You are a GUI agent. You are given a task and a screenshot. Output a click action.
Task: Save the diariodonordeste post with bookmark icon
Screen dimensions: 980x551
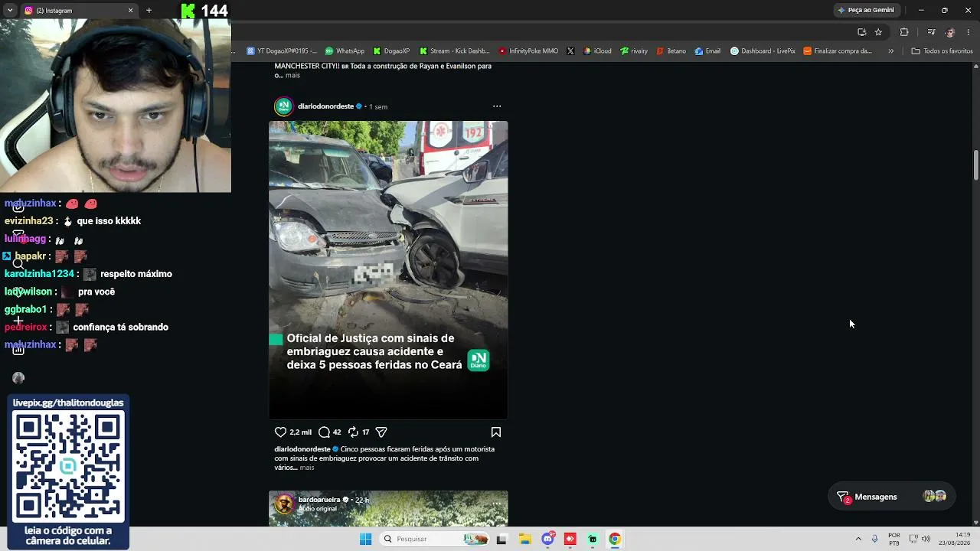coord(496,432)
